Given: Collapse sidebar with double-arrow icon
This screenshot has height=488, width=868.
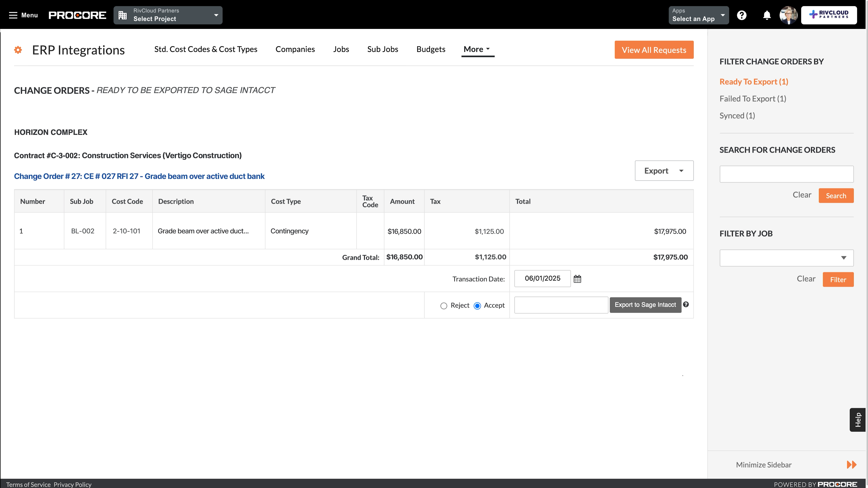Looking at the screenshot, I should [851, 465].
